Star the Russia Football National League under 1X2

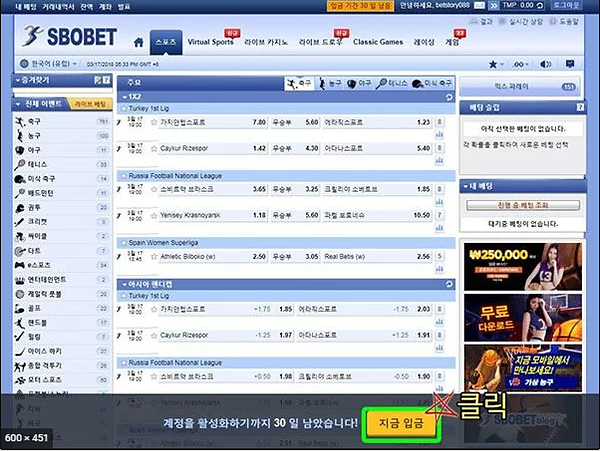(x=124, y=176)
